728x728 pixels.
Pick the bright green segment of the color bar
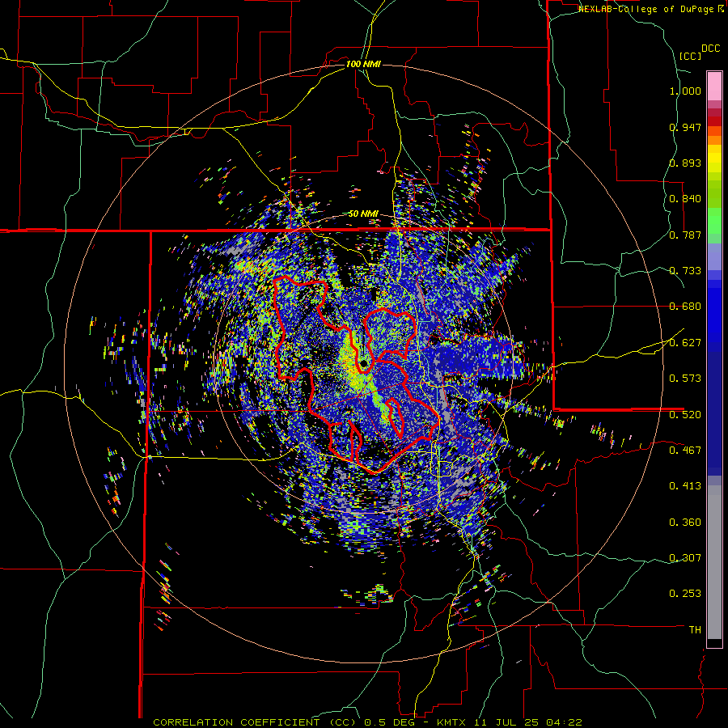point(714,221)
